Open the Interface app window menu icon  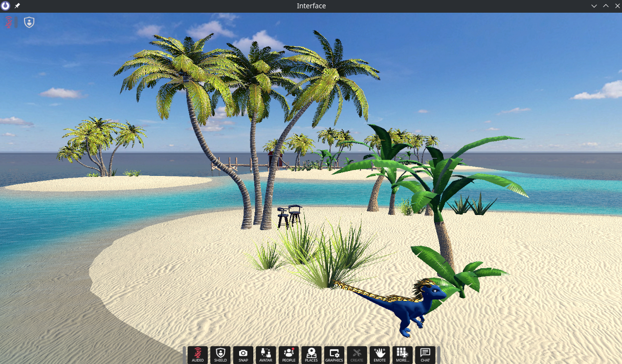[x=5, y=6]
